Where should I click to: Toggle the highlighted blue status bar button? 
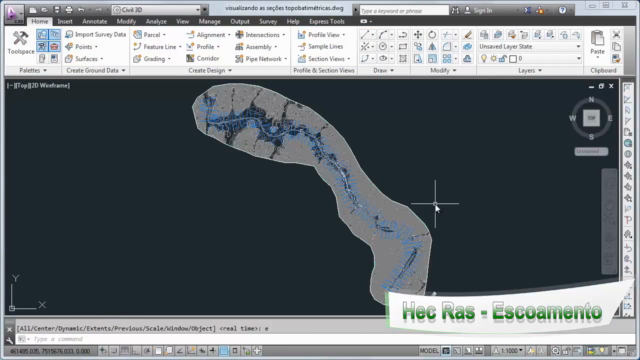tap(224, 351)
